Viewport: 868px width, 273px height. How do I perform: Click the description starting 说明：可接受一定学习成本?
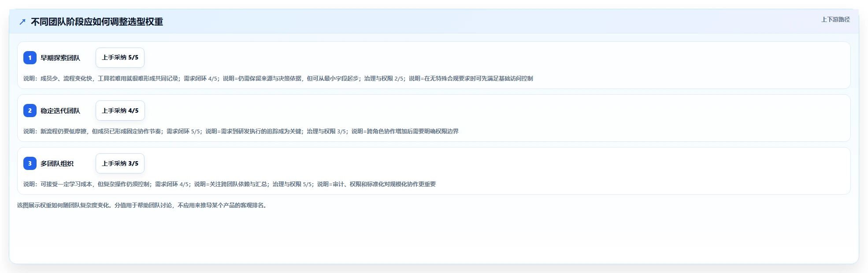tap(230, 184)
